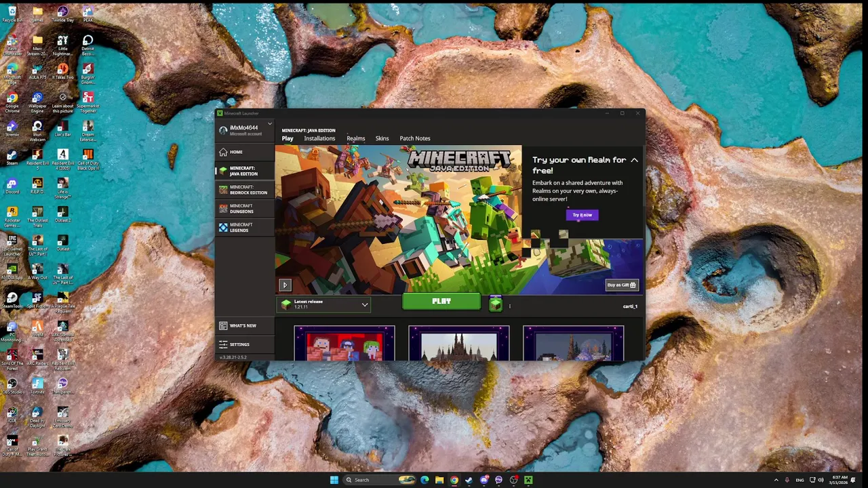Click the Split Fiction desktop icon
The height and width of the screenshot is (488, 868).
point(37,300)
